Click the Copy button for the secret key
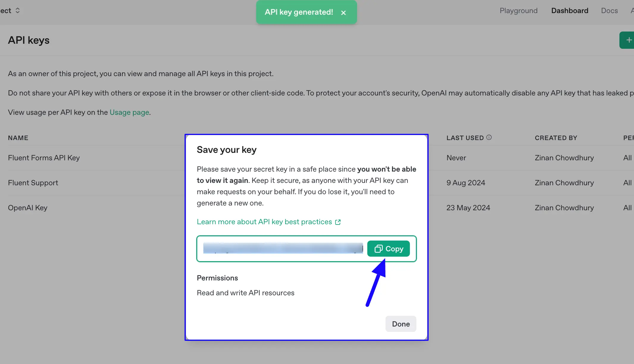634x364 pixels. point(388,249)
